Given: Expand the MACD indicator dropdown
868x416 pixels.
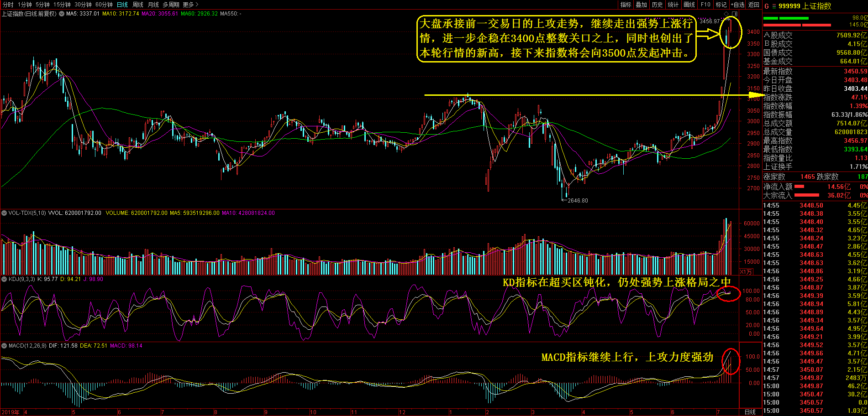Looking at the screenshot, I should (x=4, y=346).
